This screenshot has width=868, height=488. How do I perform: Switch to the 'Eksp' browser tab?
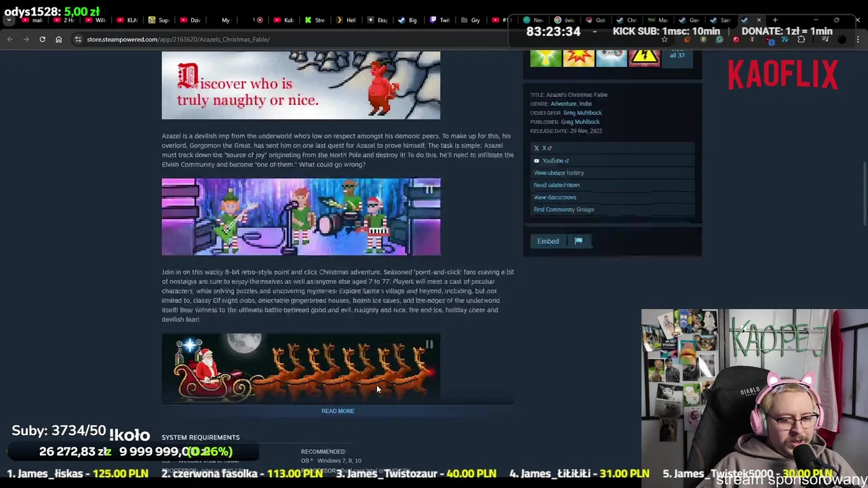coord(378,20)
